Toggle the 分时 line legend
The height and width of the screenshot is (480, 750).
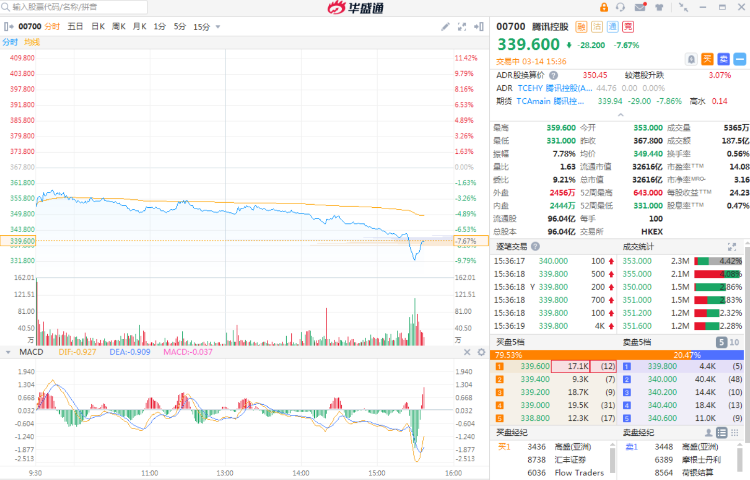(10, 42)
